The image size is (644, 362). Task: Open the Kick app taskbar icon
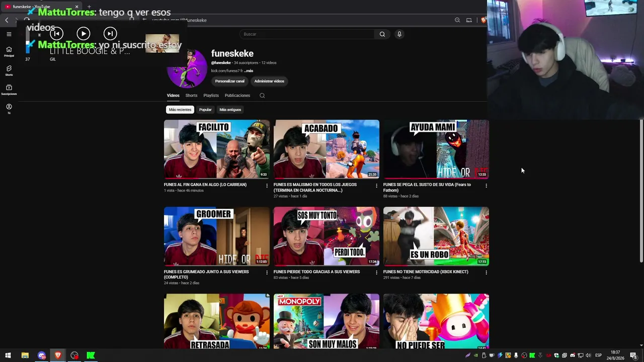pyautogui.click(x=91, y=355)
